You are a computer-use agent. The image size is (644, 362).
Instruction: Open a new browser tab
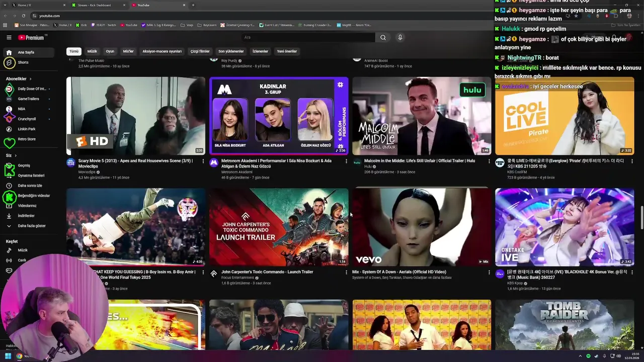(x=193, y=5)
